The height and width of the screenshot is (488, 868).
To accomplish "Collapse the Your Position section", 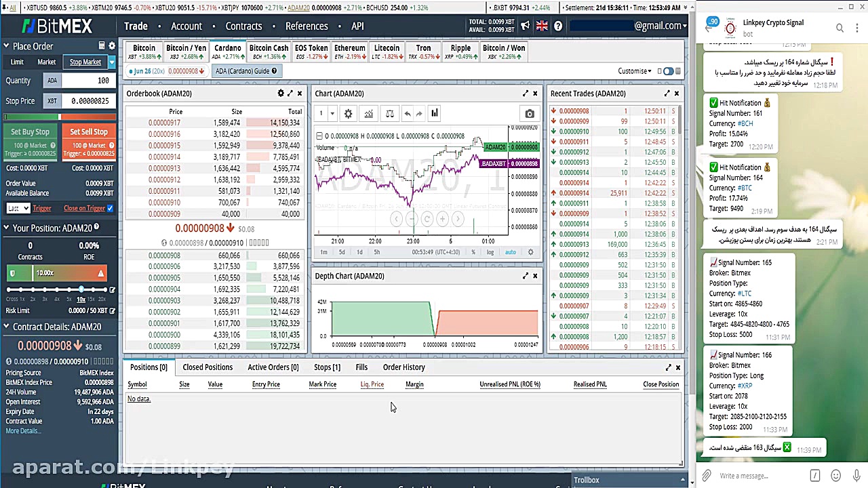I will click(x=6, y=228).
